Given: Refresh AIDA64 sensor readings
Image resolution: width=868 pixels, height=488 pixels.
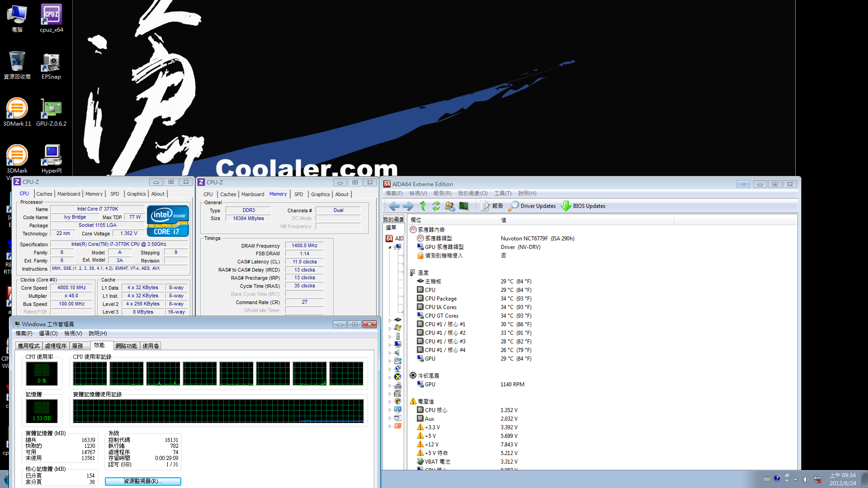Looking at the screenshot, I should click(x=436, y=206).
